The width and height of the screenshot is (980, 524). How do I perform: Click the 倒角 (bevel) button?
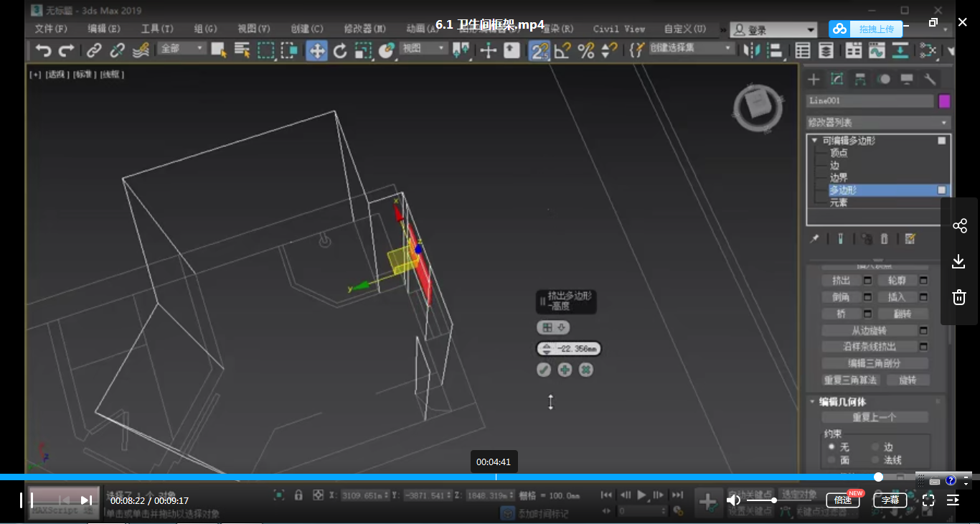tap(841, 297)
